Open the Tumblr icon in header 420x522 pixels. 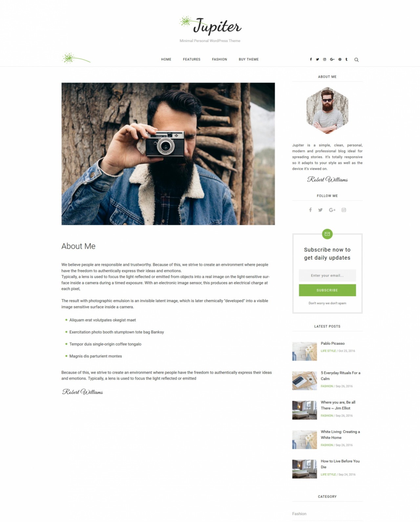[x=346, y=59]
